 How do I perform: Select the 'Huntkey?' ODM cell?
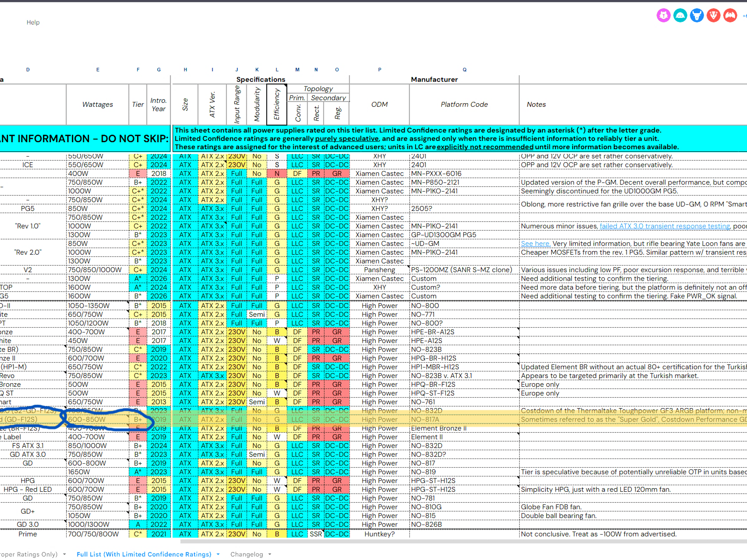(379, 534)
